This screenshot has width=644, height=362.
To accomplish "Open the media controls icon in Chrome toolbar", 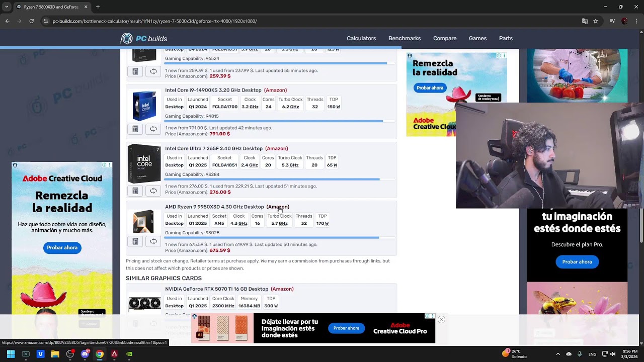I will tap(612, 21).
